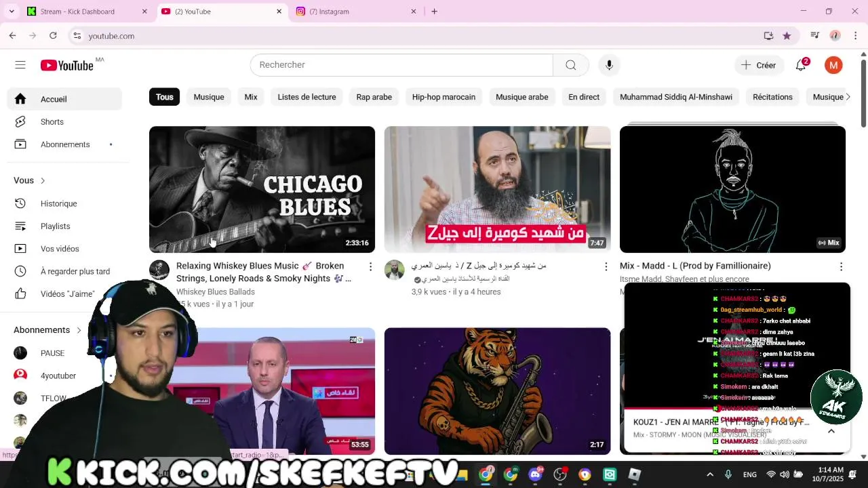This screenshot has width=868, height=488.
Task: Open Chicago Blues video thumbnail
Action: point(262,189)
